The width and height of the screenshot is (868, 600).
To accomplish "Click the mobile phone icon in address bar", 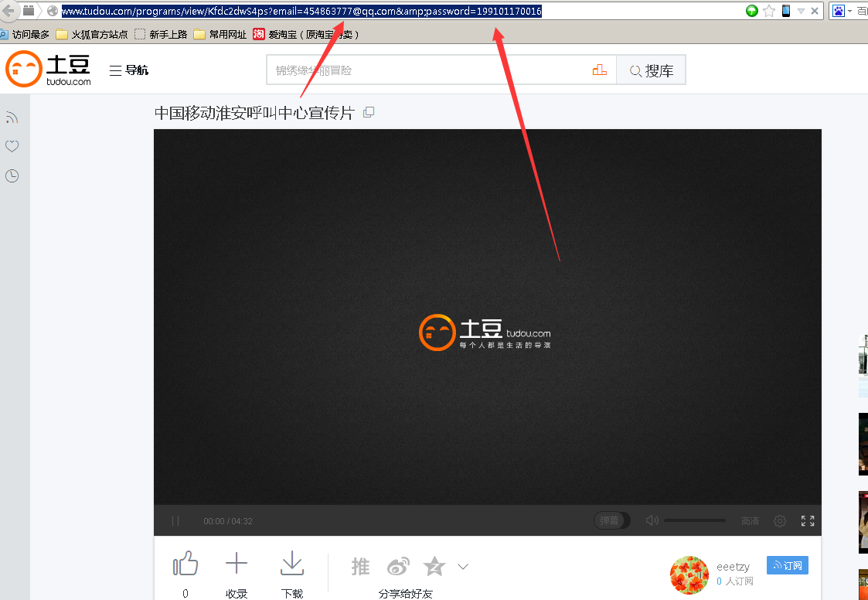I will point(785,11).
